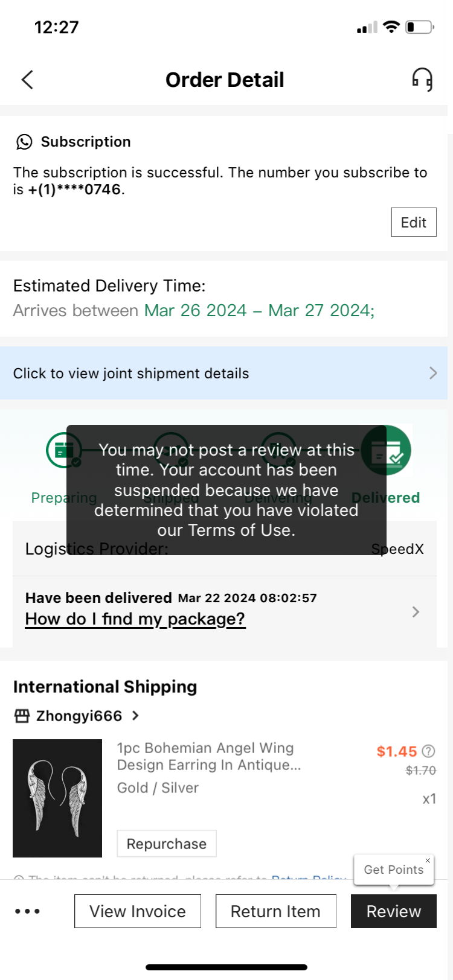This screenshot has width=453, height=980.
Task: Tap the storefront icon beside Zhongyi666
Action: pyautogui.click(x=22, y=716)
